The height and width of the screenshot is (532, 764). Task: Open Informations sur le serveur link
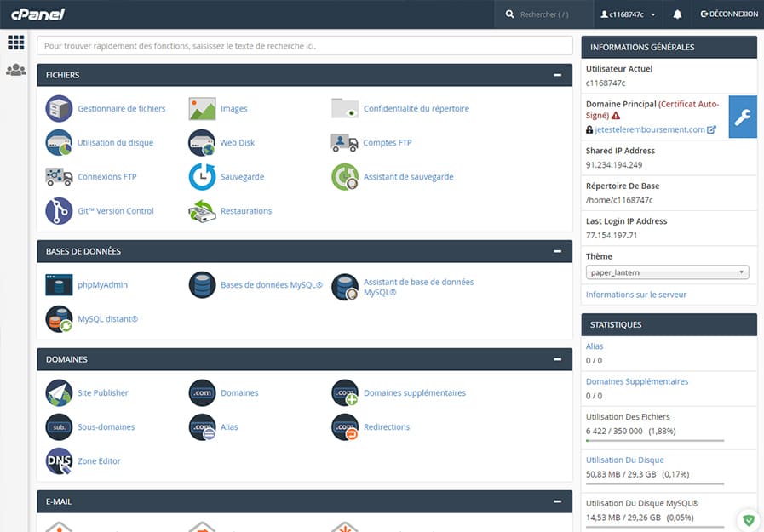pyautogui.click(x=636, y=295)
